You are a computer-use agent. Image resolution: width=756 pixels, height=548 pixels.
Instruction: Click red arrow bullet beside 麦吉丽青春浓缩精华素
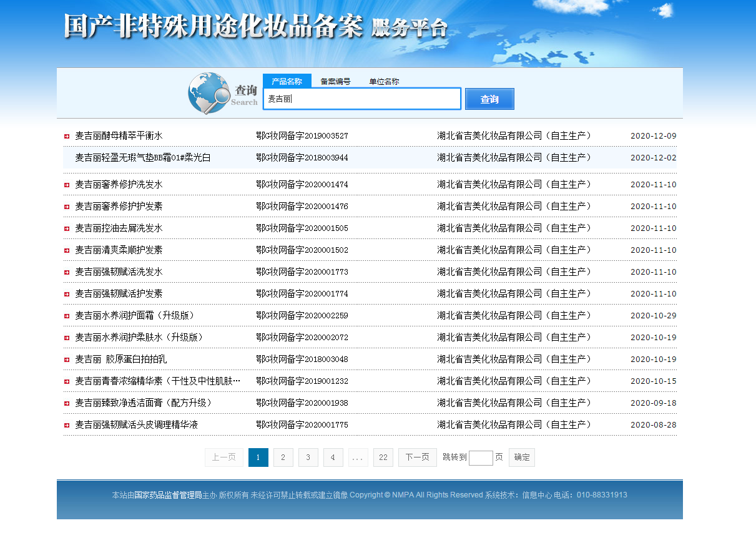(x=67, y=381)
